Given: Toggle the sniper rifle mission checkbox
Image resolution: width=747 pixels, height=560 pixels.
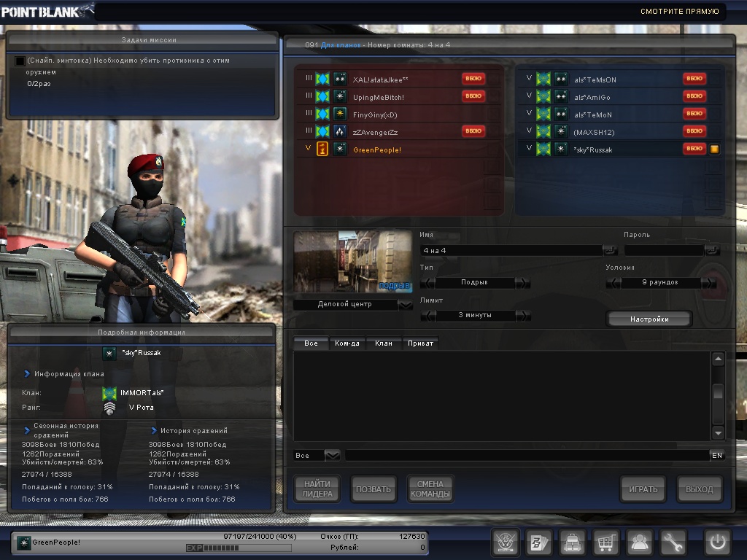Looking at the screenshot, I should pyautogui.click(x=20, y=61).
